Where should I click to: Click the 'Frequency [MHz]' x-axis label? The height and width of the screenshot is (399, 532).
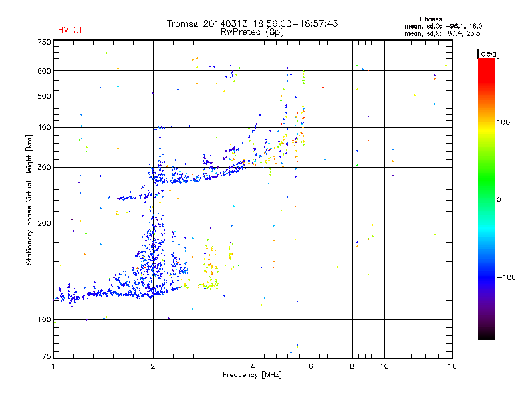pyautogui.click(x=252, y=375)
